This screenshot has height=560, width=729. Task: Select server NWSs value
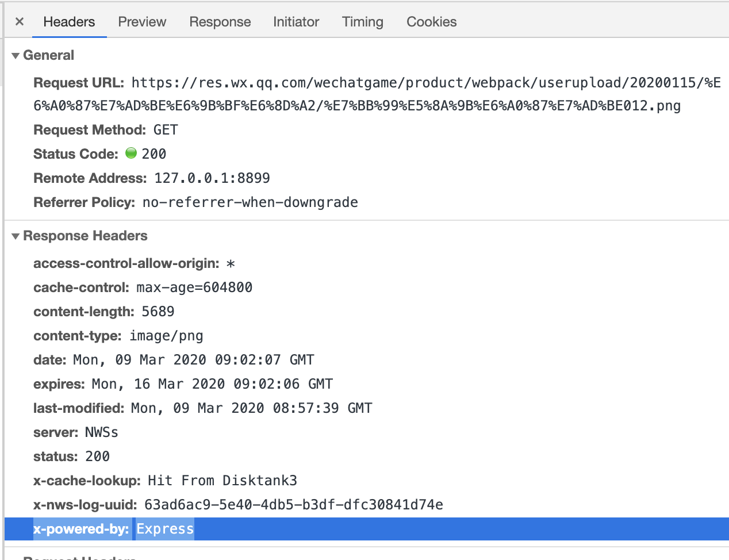(x=102, y=432)
